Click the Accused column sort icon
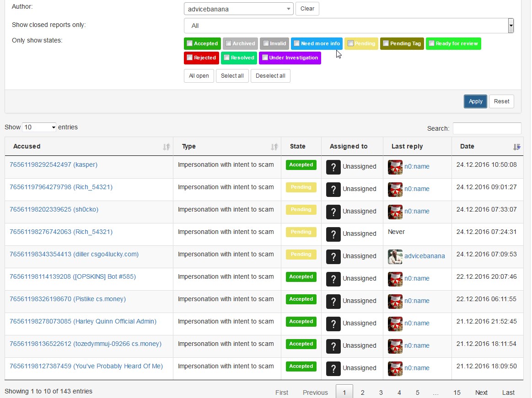This screenshot has height=398, width=532. [x=166, y=147]
